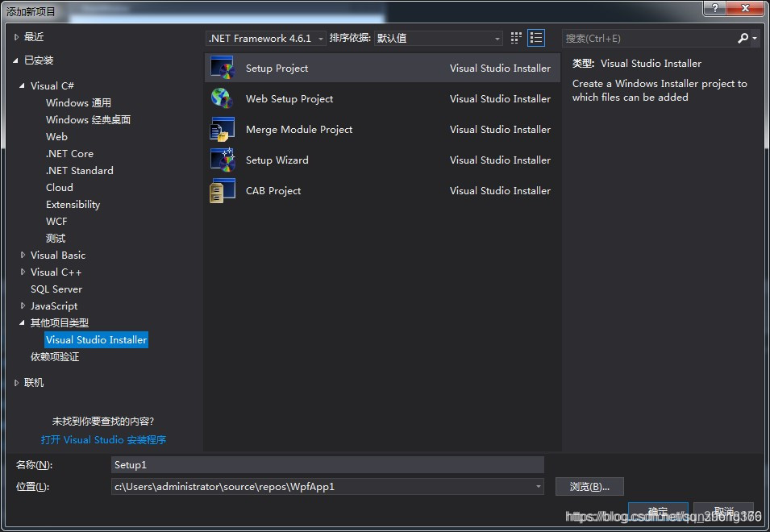Select the Extensibility category
Image resolution: width=770 pixels, height=532 pixels.
click(x=73, y=204)
